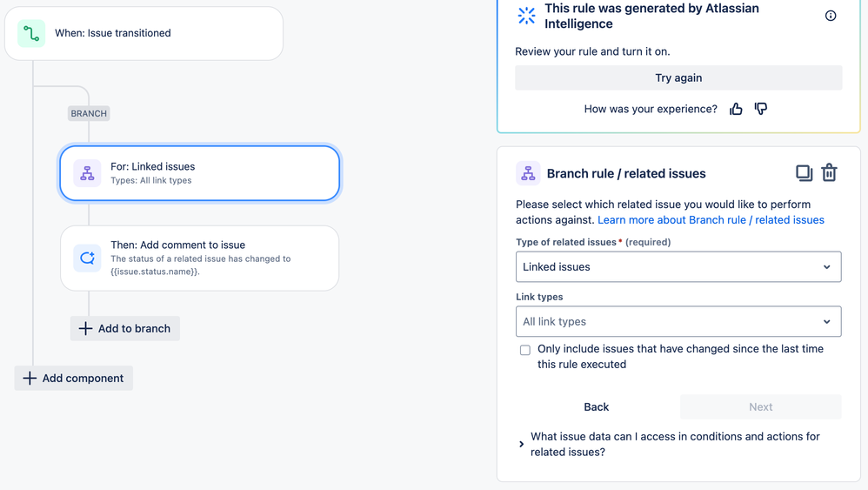
Task: Click Add component button
Action: pos(74,378)
